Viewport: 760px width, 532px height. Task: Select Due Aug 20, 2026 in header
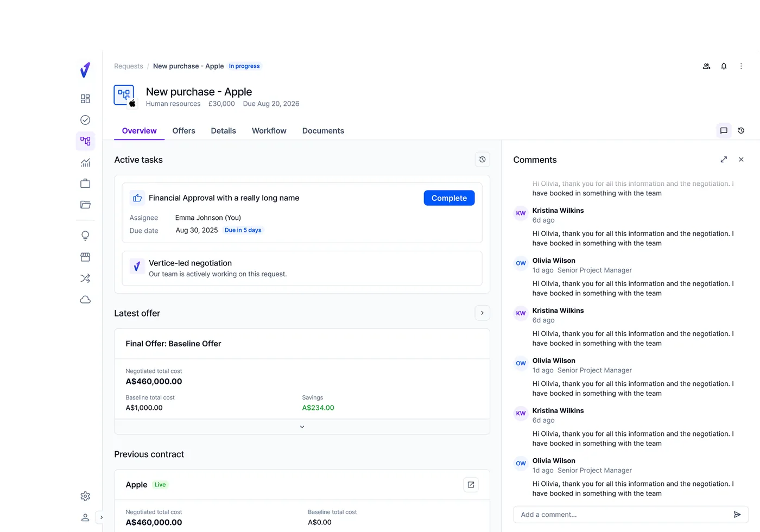tap(271, 104)
